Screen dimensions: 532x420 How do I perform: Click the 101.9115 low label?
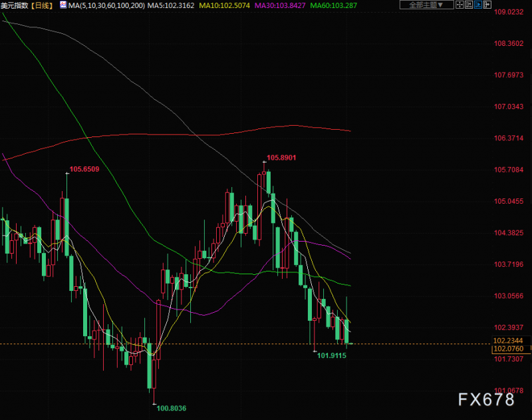coord(331,355)
